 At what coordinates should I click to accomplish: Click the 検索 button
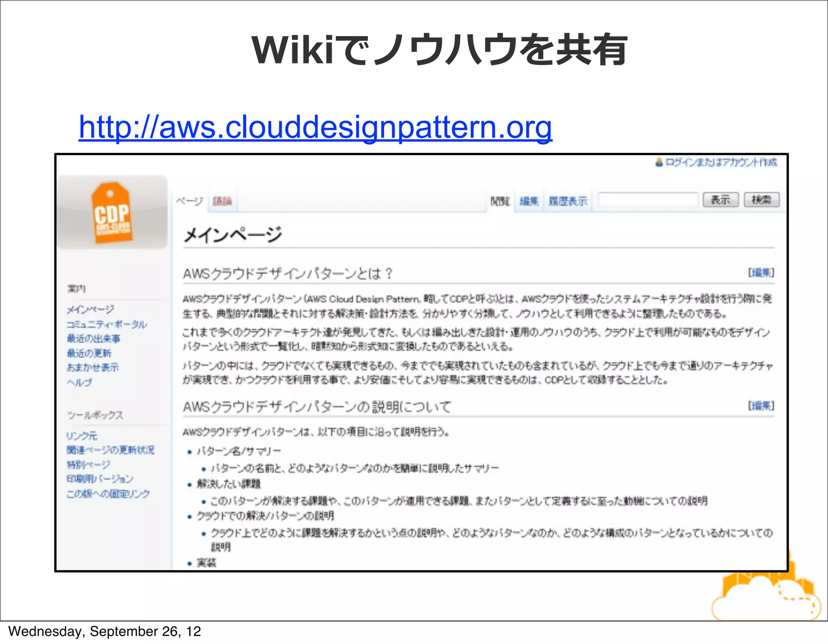[762, 200]
